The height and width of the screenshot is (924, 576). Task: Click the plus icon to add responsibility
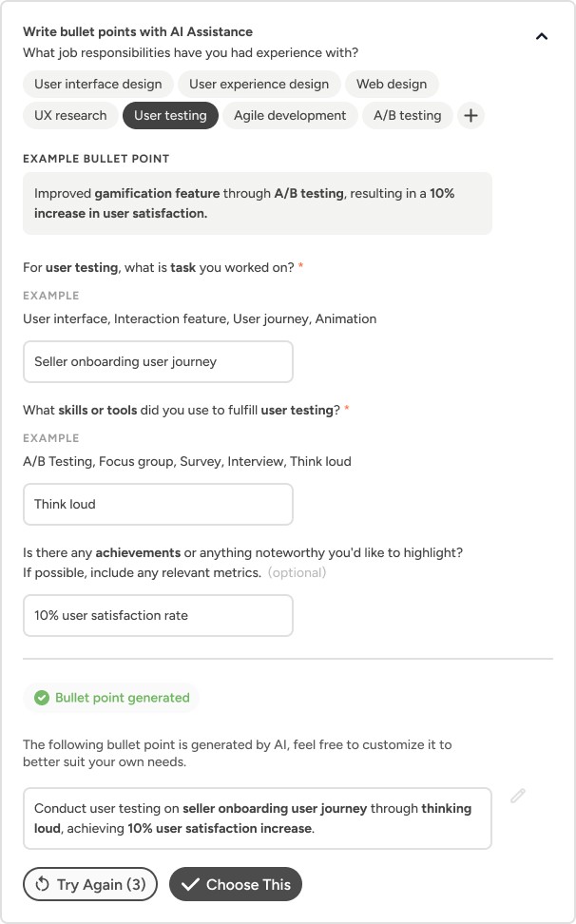tap(470, 115)
